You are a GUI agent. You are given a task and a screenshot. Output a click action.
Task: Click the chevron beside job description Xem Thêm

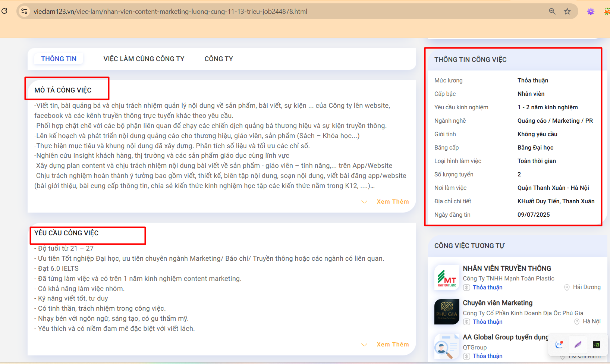(364, 202)
